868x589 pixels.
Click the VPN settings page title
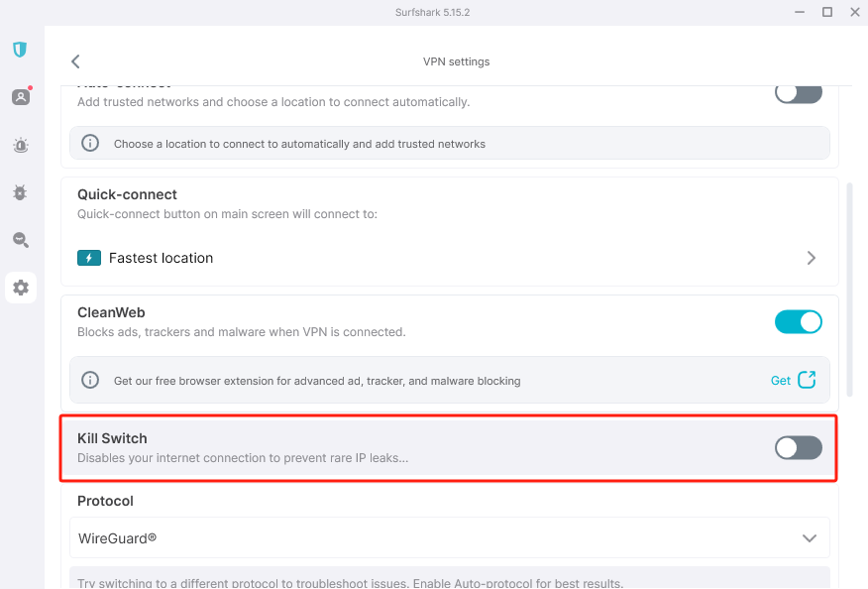click(x=456, y=61)
